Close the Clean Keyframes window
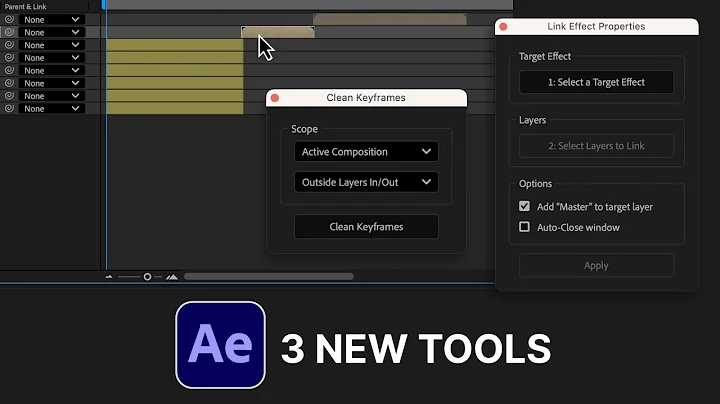The height and width of the screenshot is (404, 720). (275, 98)
